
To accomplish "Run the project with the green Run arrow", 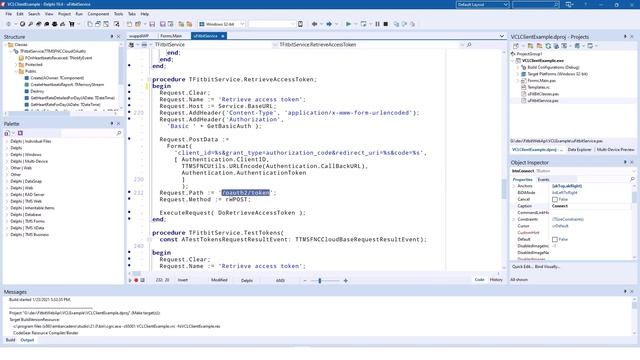I will [348, 24].
